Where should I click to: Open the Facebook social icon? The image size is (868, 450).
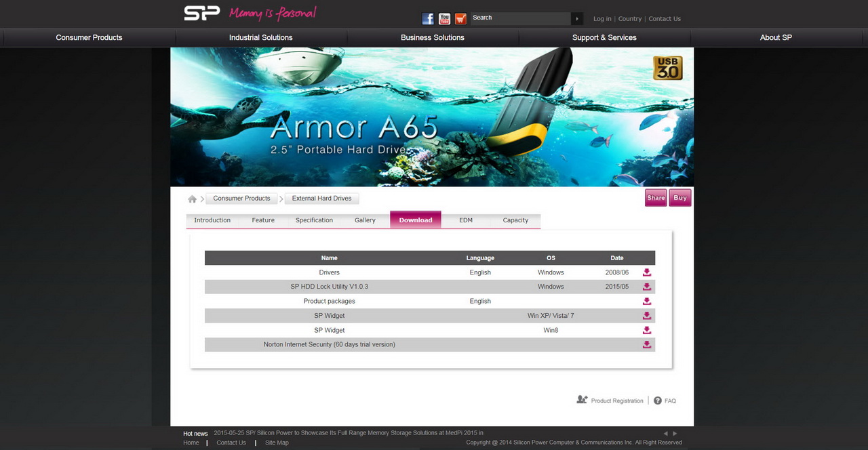(x=428, y=18)
